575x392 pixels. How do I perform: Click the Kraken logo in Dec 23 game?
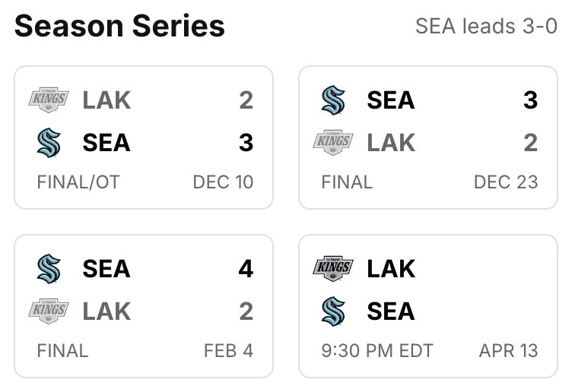333,100
